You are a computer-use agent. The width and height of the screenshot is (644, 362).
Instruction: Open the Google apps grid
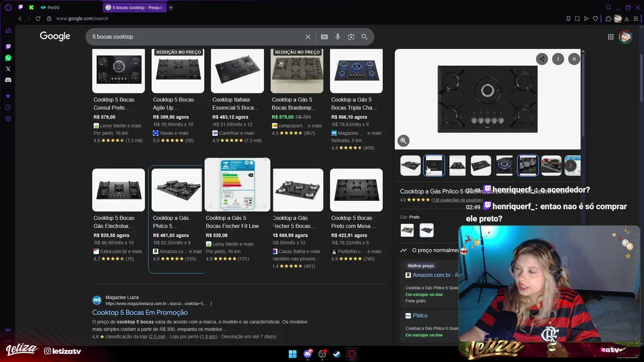(x=610, y=37)
